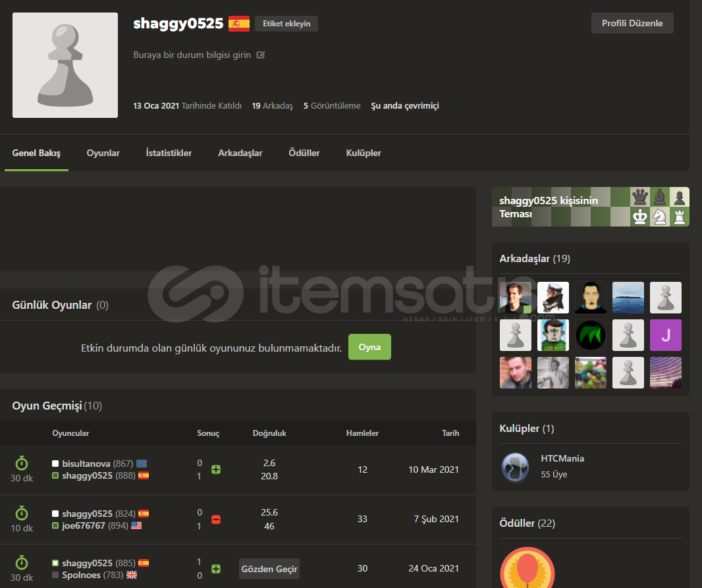Click the edit status pencil icon
Viewport: 702px width, 588px height.
261,55
